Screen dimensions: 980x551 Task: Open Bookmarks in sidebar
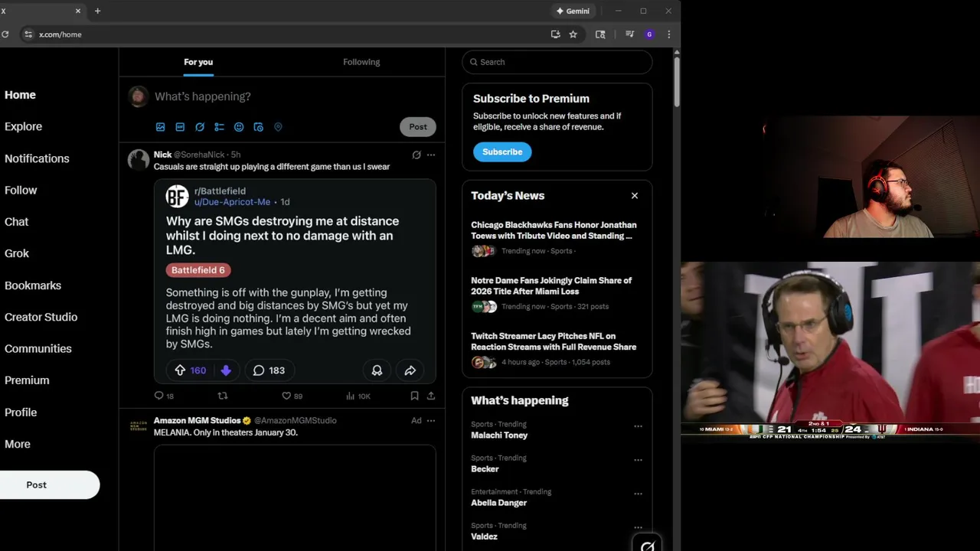[x=33, y=285]
